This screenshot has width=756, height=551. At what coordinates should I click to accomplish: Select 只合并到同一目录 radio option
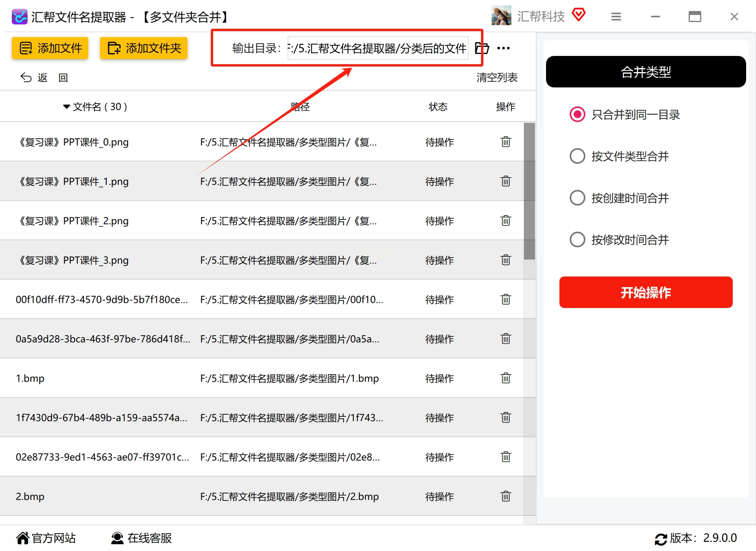(x=577, y=115)
